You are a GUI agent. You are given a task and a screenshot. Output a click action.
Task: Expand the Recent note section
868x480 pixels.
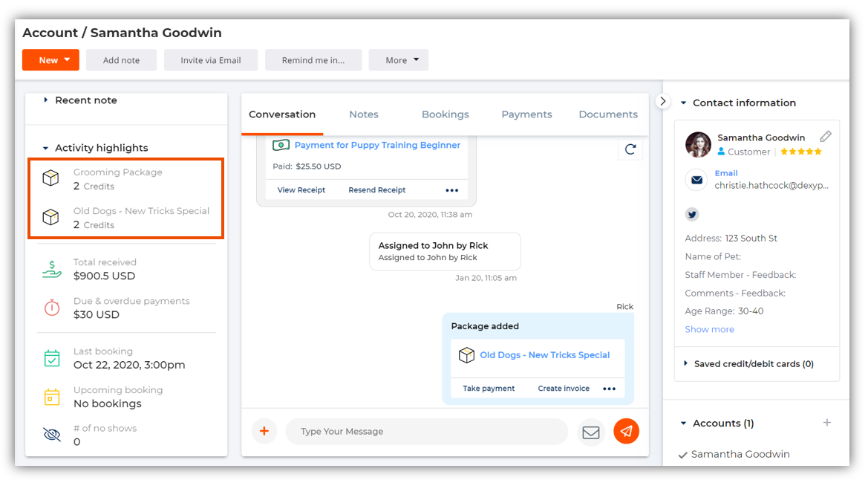[80, 100]
